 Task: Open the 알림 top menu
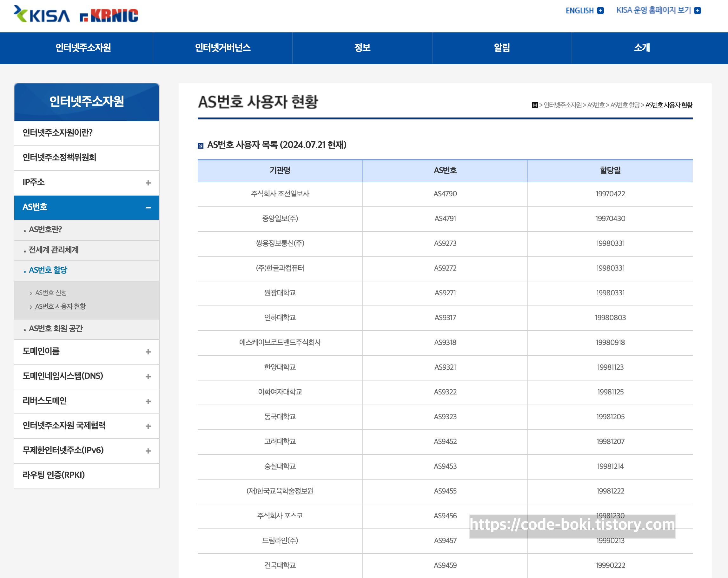pyautogui.click(x=502, y=48)
